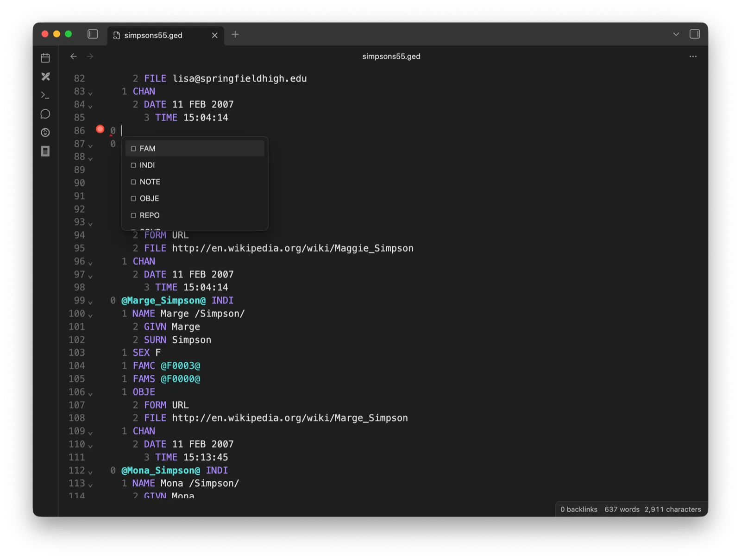Choose INDI from the autocomplete list
This screenshot has width=741, height=560.
(x=195, y=165)
